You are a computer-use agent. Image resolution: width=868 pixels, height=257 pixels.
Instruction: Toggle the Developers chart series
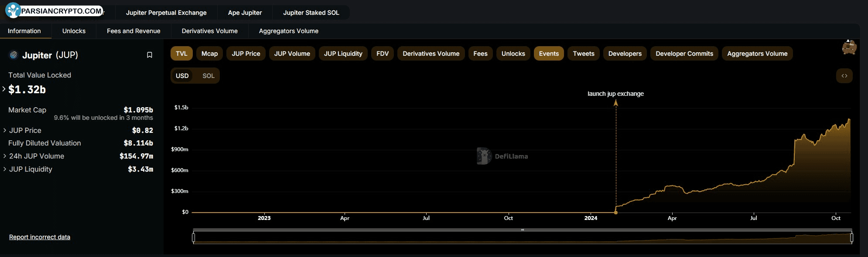(x=625, y=54)
